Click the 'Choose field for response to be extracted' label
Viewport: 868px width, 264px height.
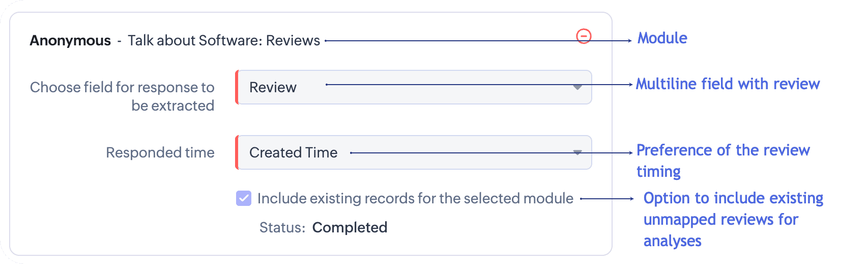click(122, 96)
